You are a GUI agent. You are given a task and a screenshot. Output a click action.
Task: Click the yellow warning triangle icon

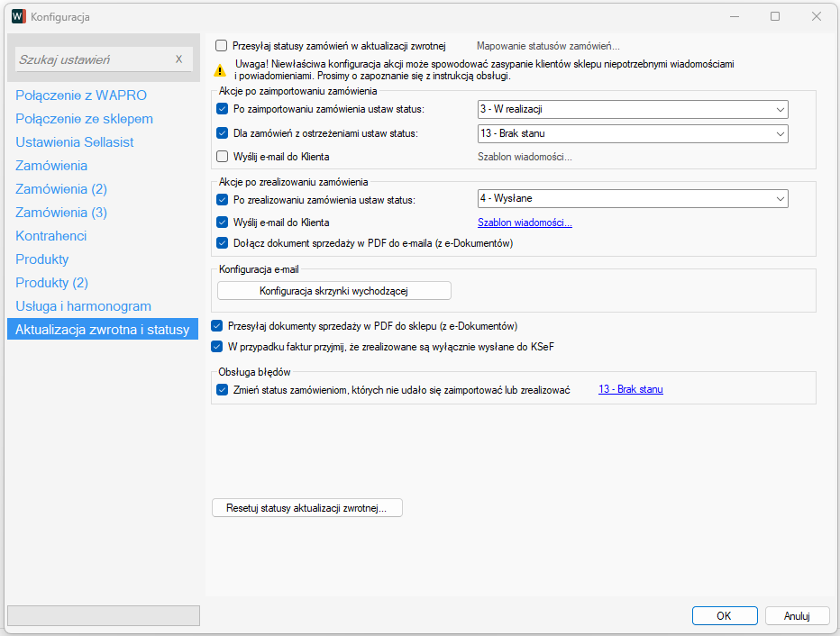[220, 69]
